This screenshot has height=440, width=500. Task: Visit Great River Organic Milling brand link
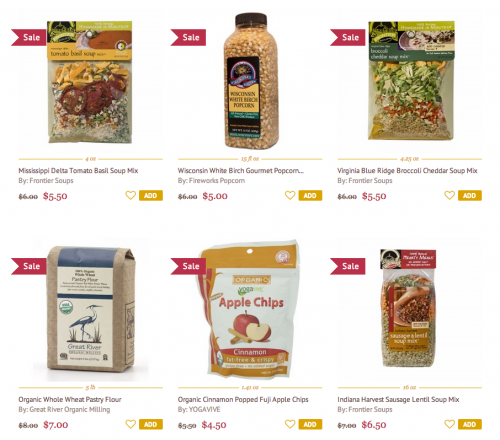pos(70,409)
